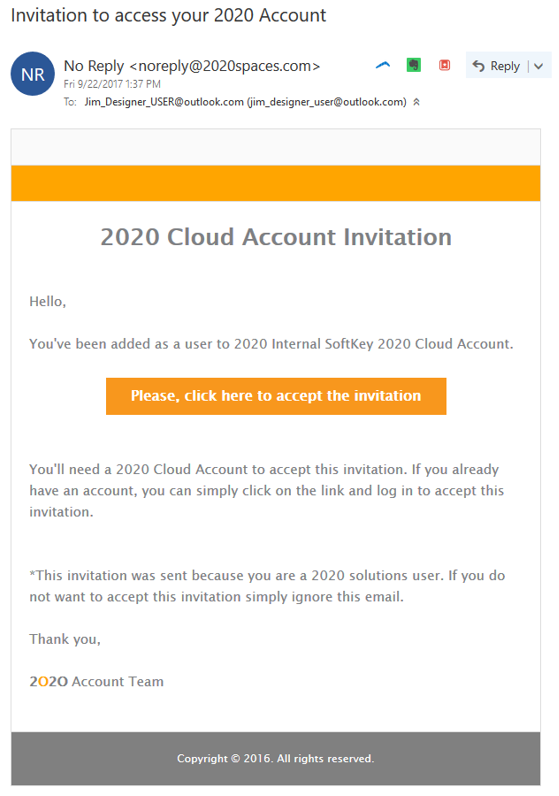Click the email subject line title
This screenshot has width=559, height=796.
click(169, 16)
